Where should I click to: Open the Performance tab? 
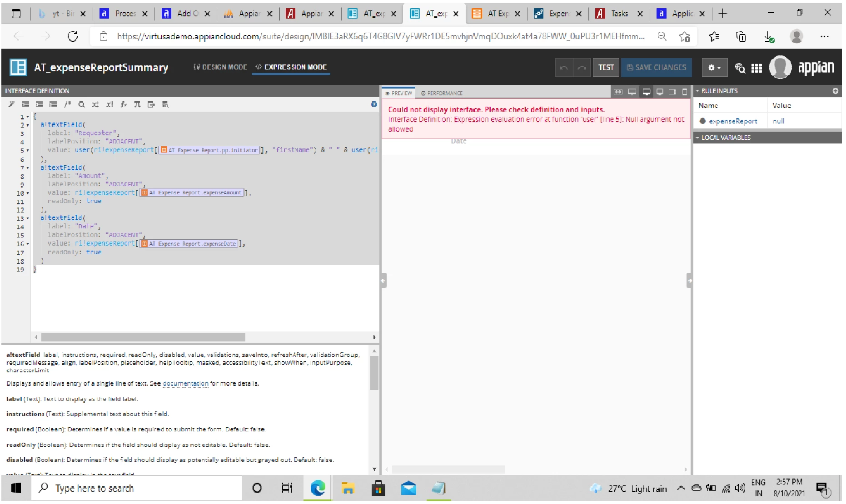[x=442, y=93]
